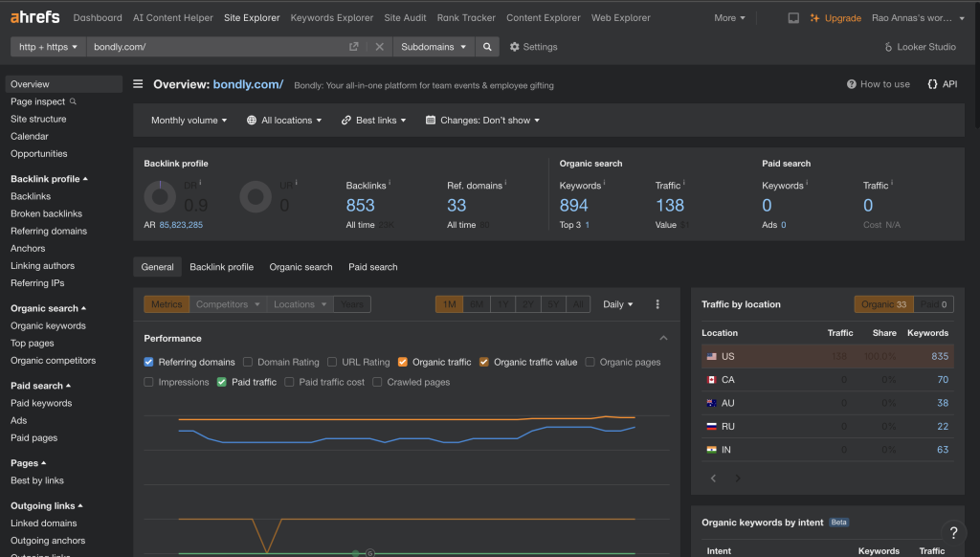This screenshot has width=980, height=557.
Task: Switch to the Backlink profile tab
Action: coord(221,267)
